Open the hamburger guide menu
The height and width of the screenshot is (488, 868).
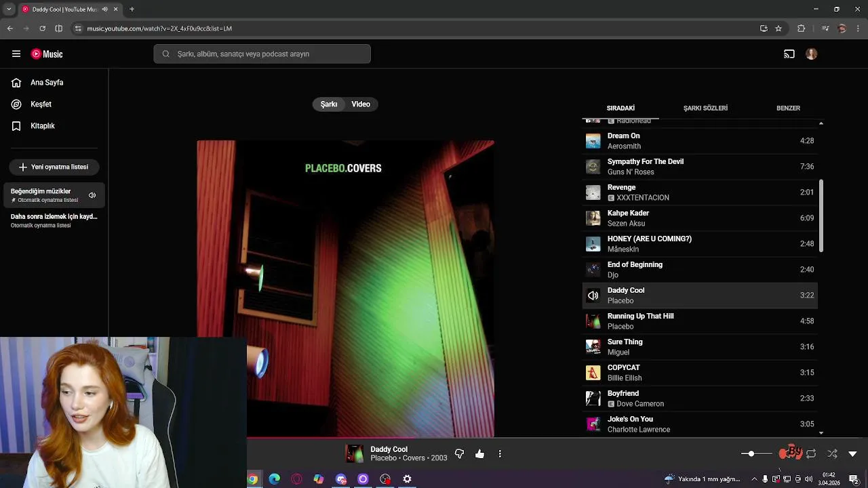(x=16, y=54)
